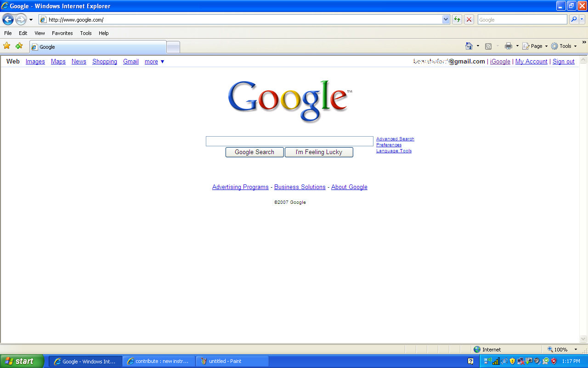588x368 pixels.
Task: Expand the zoom level dropdown arrow
Action: pyautogui.click(x=576, y=350)
